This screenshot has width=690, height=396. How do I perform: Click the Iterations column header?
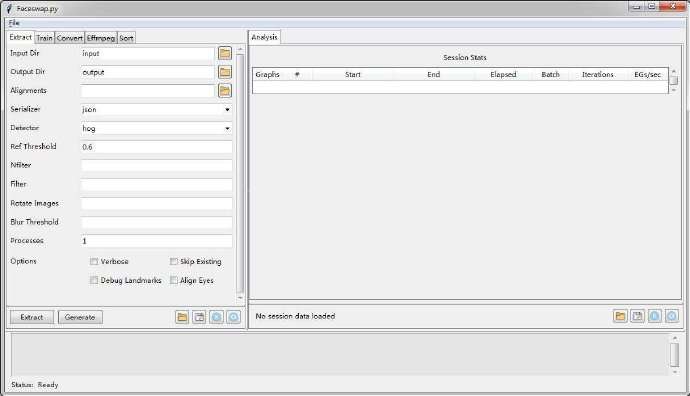(x=598, y=74)
